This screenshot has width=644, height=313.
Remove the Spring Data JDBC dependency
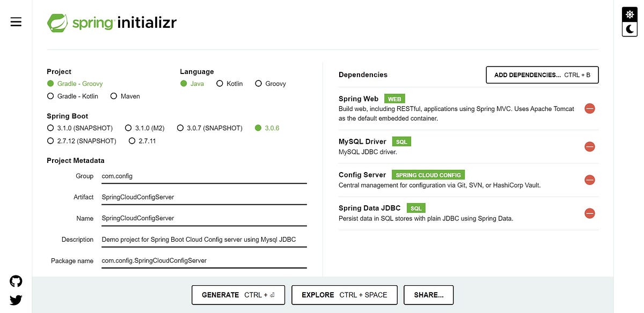(x=590, y=213)
